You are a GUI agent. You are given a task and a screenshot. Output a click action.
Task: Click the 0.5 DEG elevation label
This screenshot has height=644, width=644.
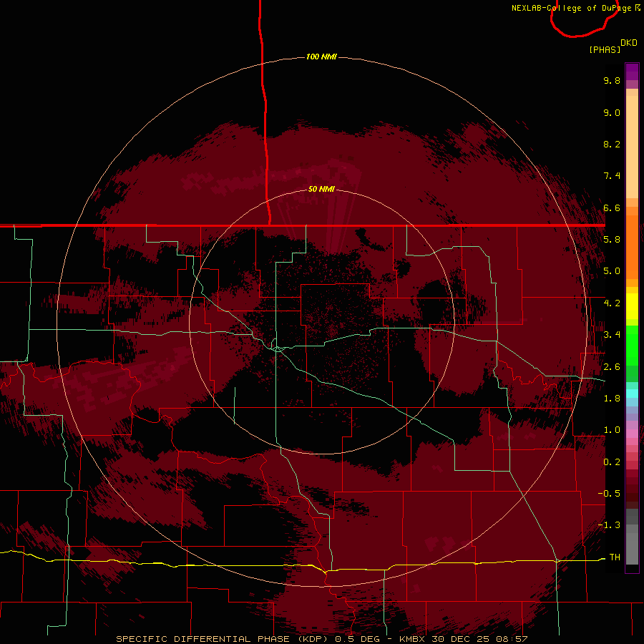click(x=357, y=639)
